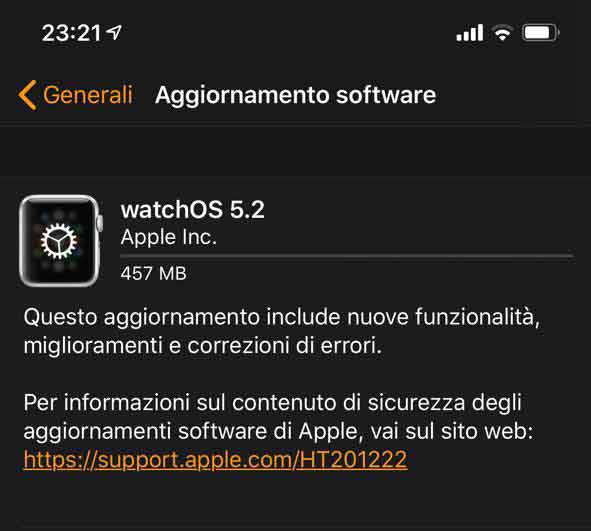Tap the Wi-Fi status icon
Screen dimensions: 591x531
(502, 33)
